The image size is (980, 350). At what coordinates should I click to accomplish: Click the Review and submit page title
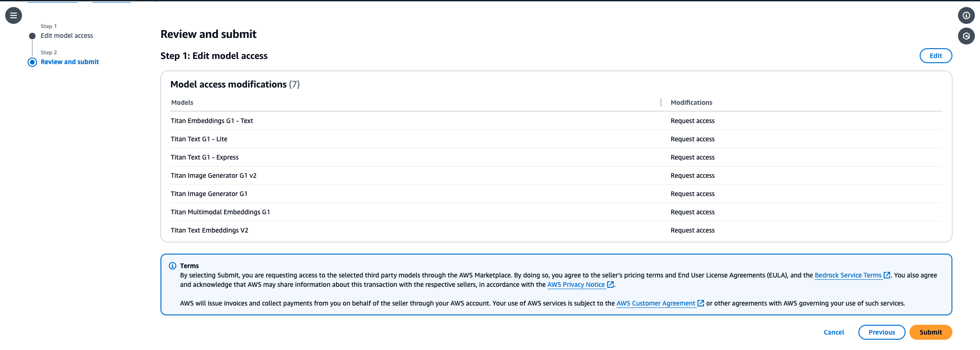(209, 34)
